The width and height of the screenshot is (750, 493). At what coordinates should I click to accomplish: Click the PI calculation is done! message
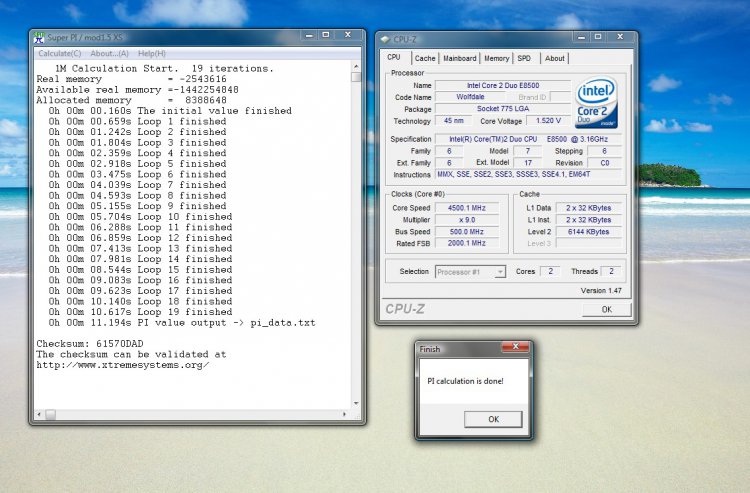[x=465, y=381]
